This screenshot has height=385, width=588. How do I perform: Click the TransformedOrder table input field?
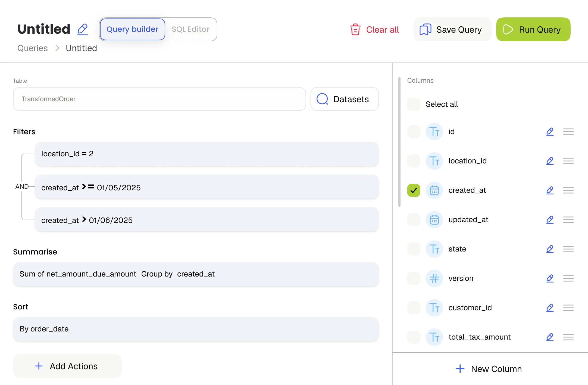(x=159, y=99)
